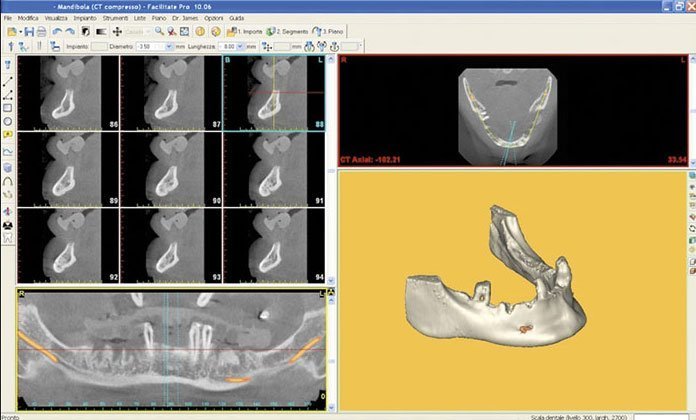Screen dimensions: 696x420
Task: Click the Impianto input field
Action: point(99,46)
